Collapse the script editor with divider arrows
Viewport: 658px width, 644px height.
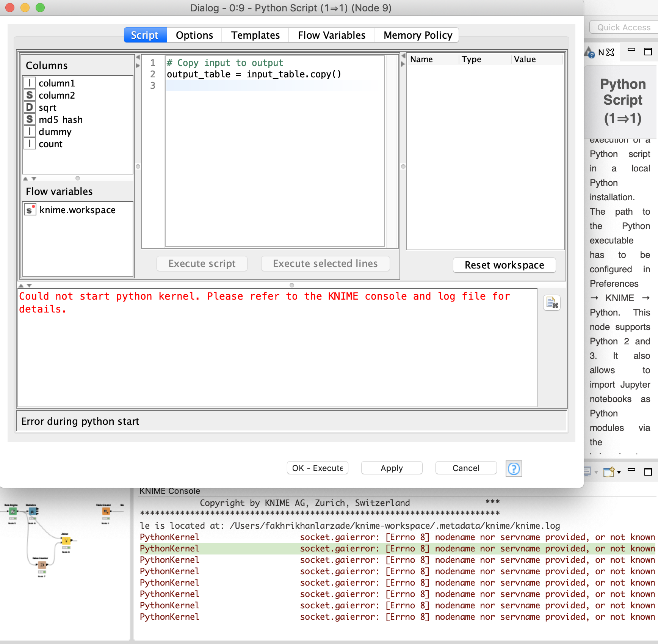[x=403, y=56]
